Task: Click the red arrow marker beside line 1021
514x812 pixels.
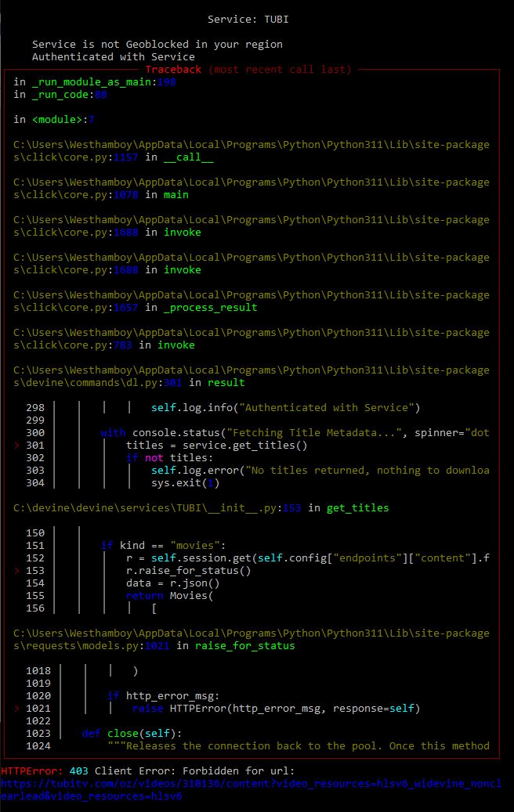Action: click(16, 709)
